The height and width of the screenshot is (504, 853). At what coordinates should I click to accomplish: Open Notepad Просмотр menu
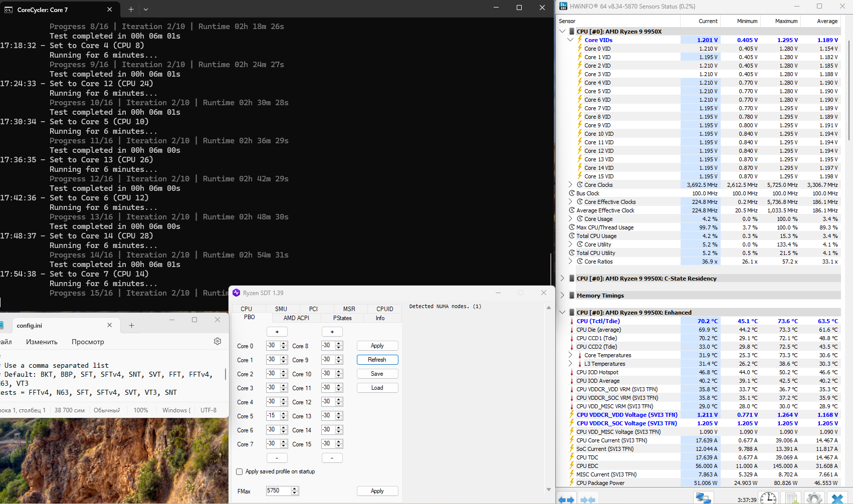click(x=88, y=342)
